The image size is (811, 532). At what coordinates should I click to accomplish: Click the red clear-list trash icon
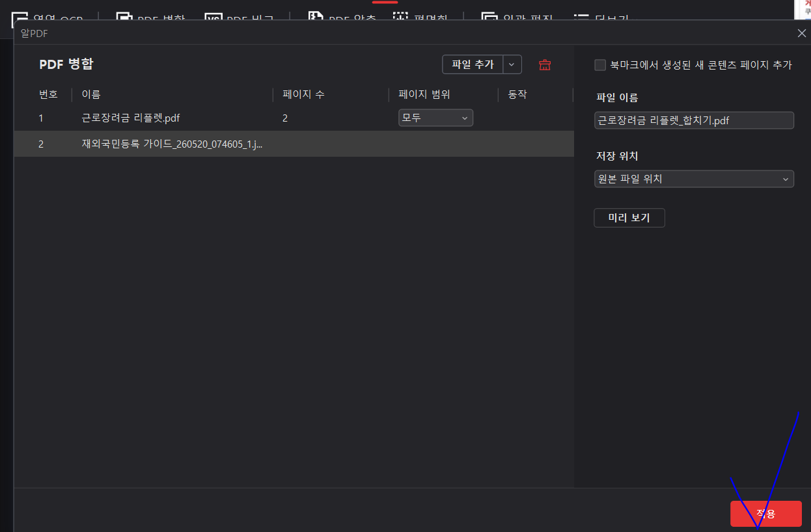(x=545, y=65)
